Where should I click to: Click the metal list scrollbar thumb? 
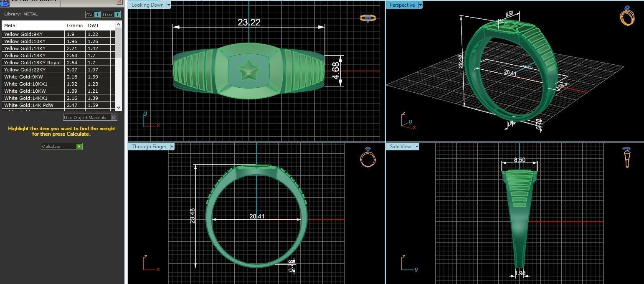[118, 43]
